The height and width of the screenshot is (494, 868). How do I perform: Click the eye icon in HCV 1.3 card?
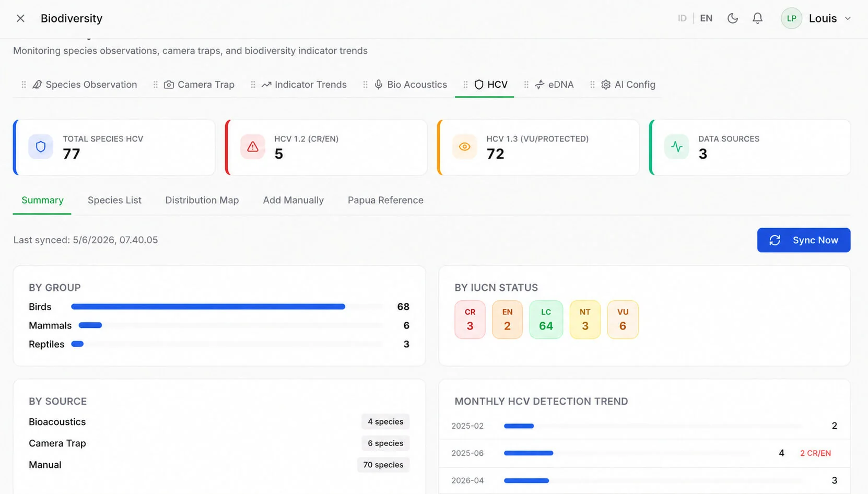464,147
